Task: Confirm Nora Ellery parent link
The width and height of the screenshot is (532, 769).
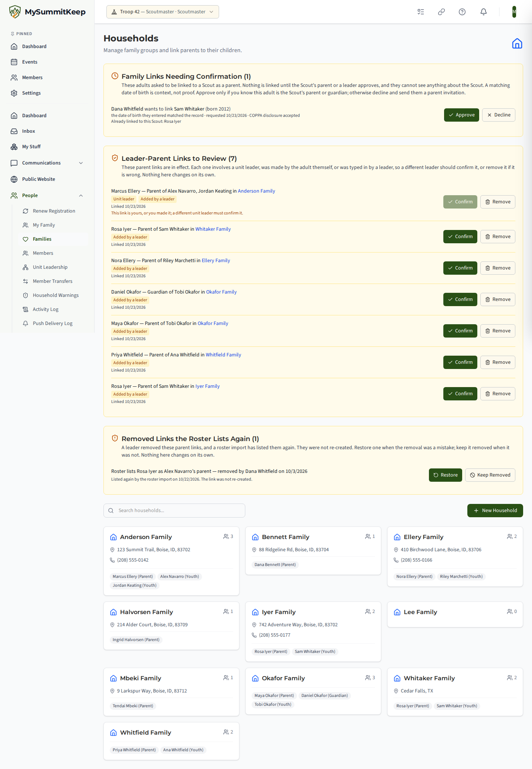Action: pyautogui.click(x=460, y=268)
